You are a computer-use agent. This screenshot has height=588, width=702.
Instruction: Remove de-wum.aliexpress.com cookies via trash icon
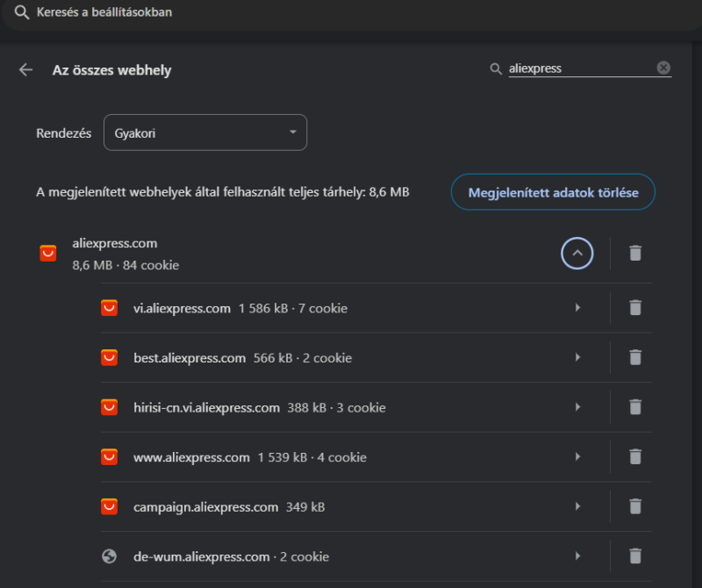(635, 556)
